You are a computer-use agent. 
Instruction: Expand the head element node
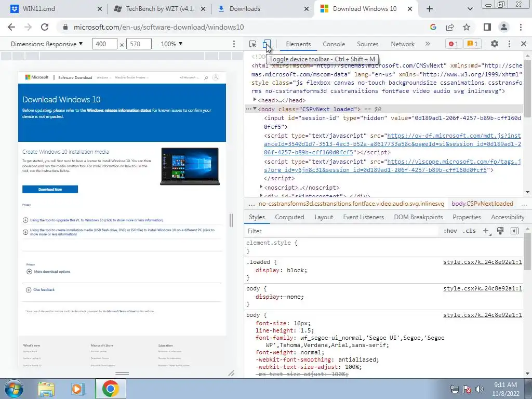click(255, 100)
